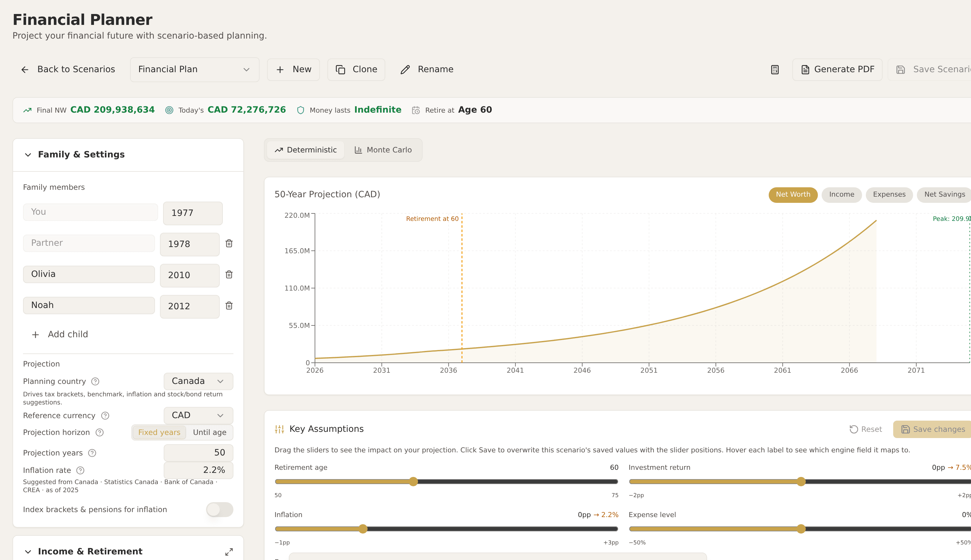The height and width of the screenshot is (560, 971).
Task: Click Projection horizon help icon
Action: (100, 432)
